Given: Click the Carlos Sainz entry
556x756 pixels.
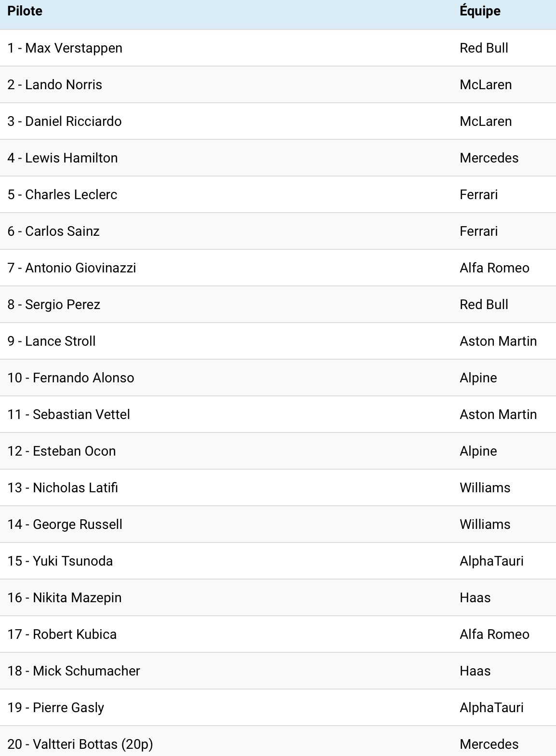Looking at the screenshot, I should pyautogui.click(x=53, y=231).
